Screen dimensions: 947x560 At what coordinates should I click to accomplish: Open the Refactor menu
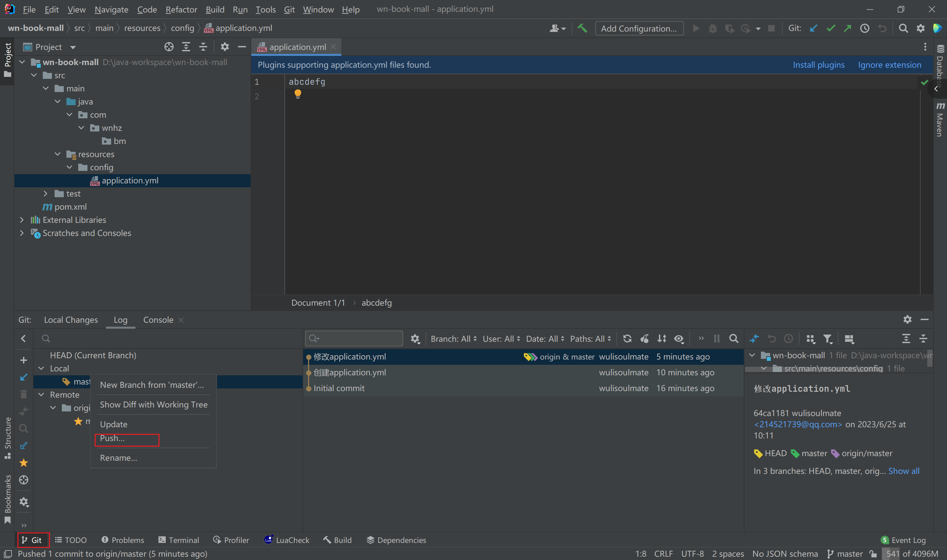coord(181,10)
